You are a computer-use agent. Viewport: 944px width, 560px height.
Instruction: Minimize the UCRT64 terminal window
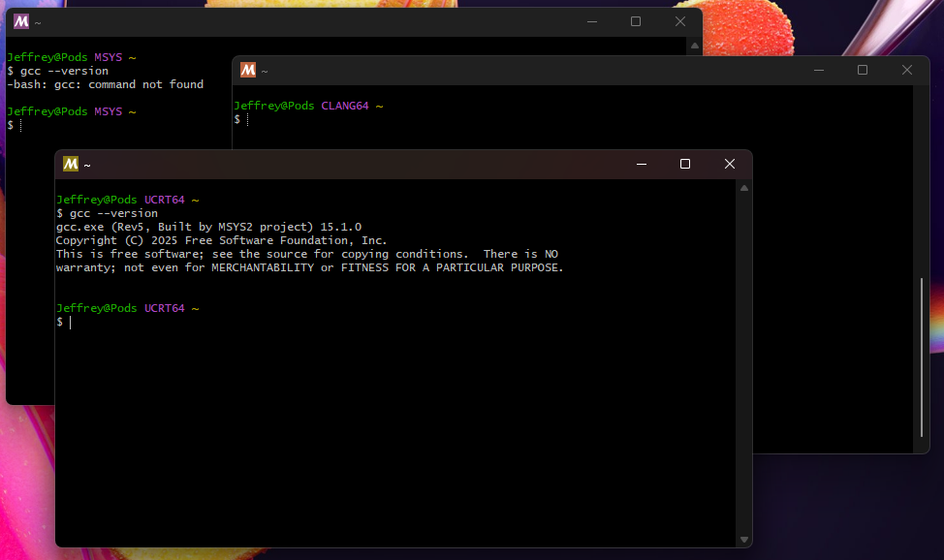tap(642, 164)
